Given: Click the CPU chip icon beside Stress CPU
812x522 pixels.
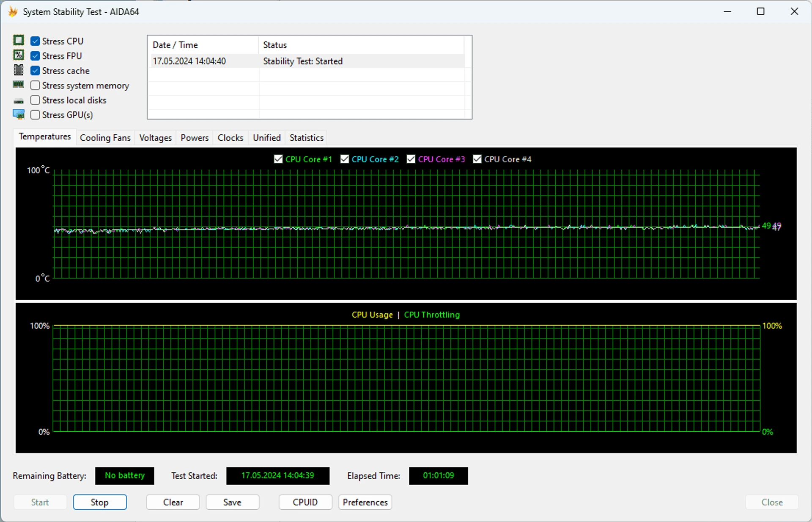Looking at the screenshot, I should (19, 41).
